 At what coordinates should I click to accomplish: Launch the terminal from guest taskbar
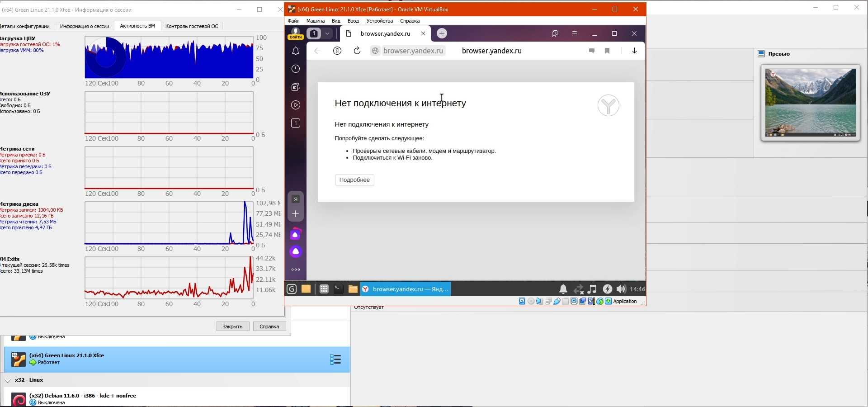coord(338,289)
